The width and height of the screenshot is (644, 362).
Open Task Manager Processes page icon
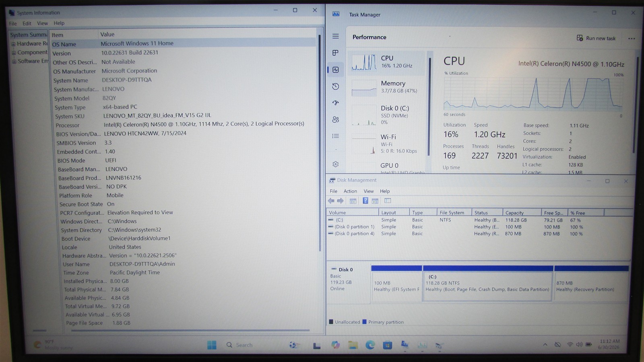coord(336,53)
